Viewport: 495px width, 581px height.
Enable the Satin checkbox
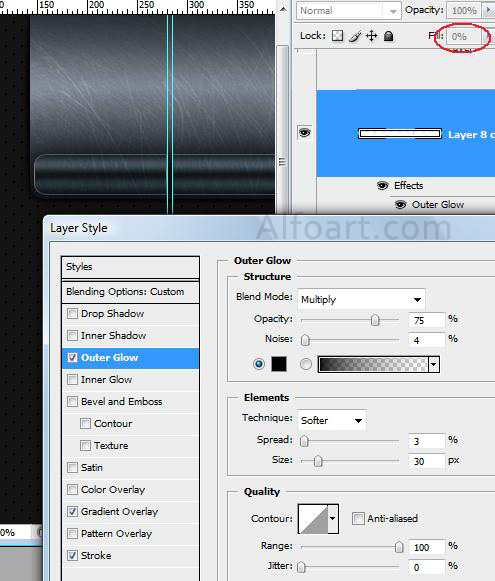[72, 468]
